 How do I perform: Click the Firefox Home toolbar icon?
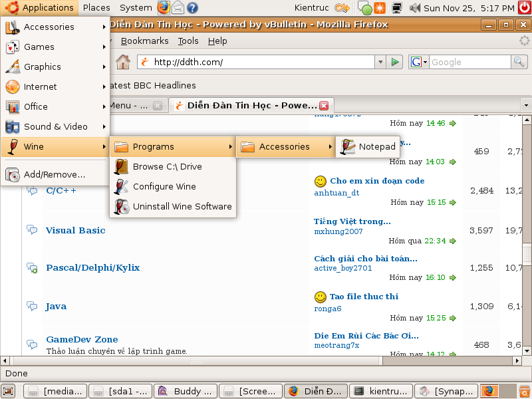point(122,63)
